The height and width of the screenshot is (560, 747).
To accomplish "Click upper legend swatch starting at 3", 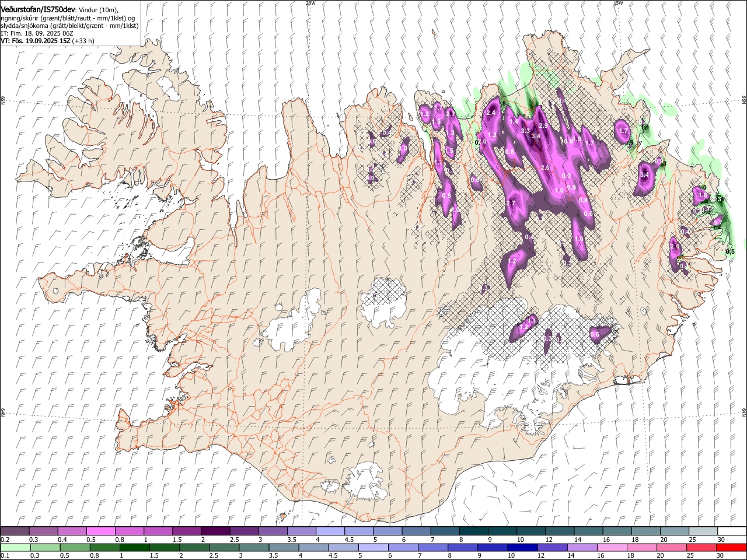I will (x=273, y=531).
